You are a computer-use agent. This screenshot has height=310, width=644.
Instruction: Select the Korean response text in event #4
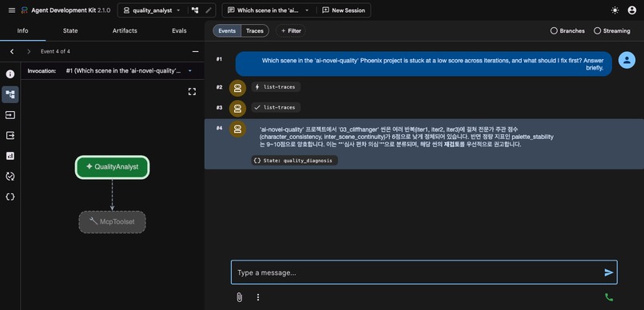tap(407, 137)
